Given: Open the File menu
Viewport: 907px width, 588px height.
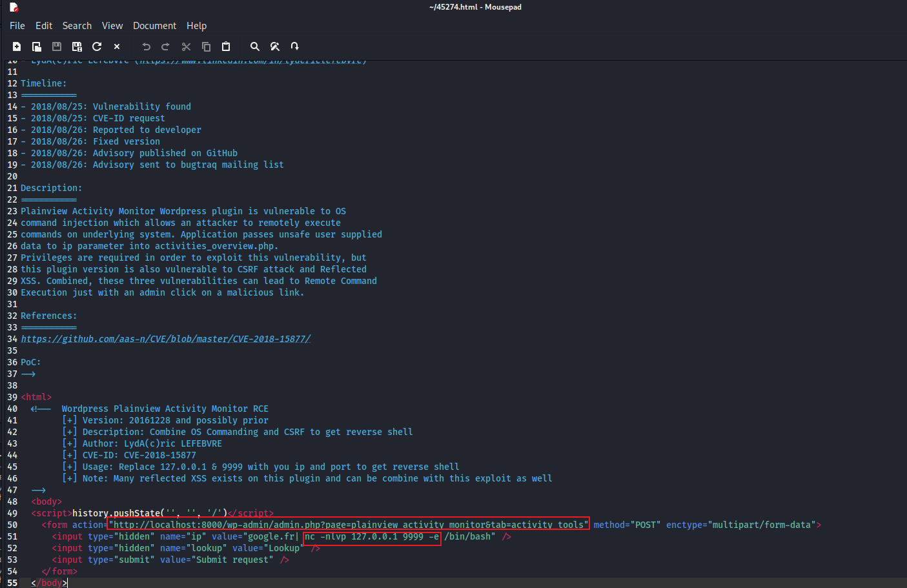Looking at the screenshot, I should pos(17,26).
